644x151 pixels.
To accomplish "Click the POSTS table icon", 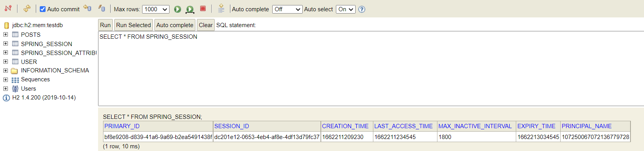I will (x=15, y=34).
